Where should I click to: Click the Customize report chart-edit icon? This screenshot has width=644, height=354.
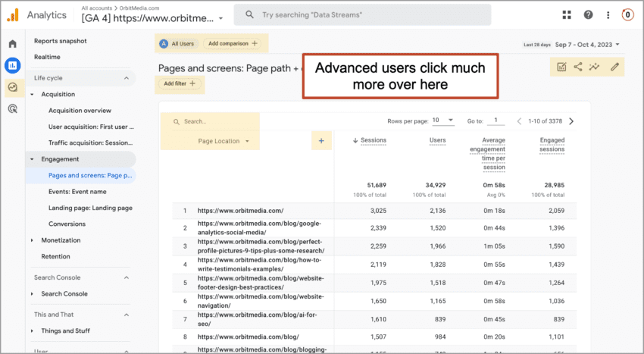[x=561, y=67]
